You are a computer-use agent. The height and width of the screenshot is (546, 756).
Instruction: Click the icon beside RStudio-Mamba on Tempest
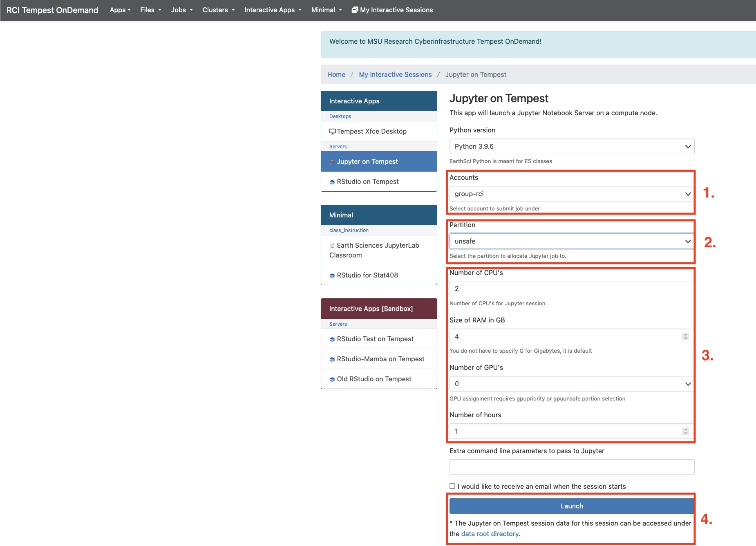(x=332, y=359)
